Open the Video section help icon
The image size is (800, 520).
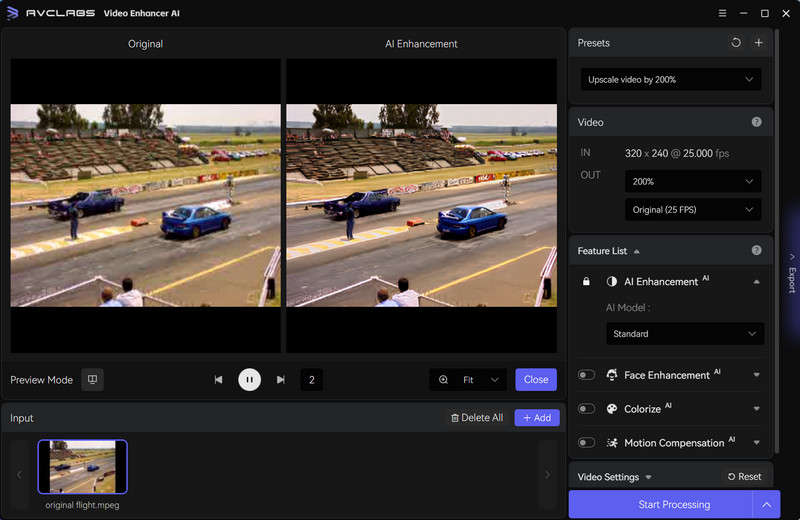[x=756, y=122]
